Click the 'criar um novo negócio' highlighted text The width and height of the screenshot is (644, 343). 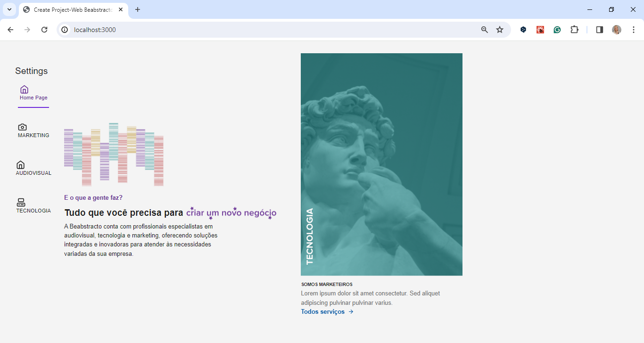[231, 213]
